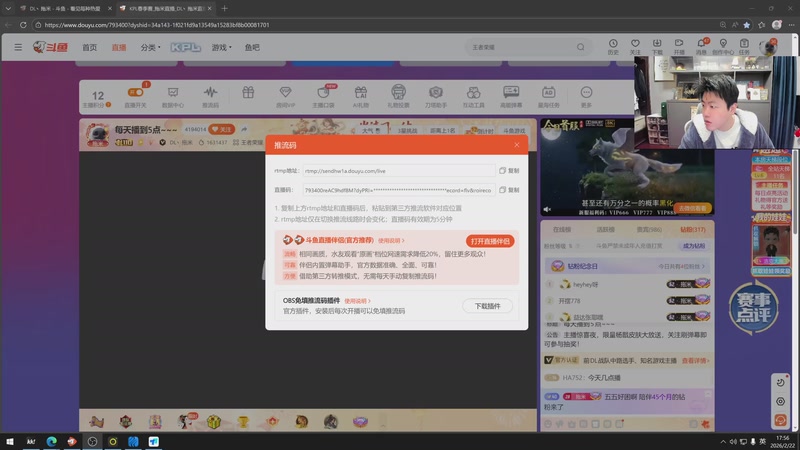Image resolution: width=800 pixels, height=450 pixels.
Task: Open the KPL navigation item
Action: click(186, 47)
